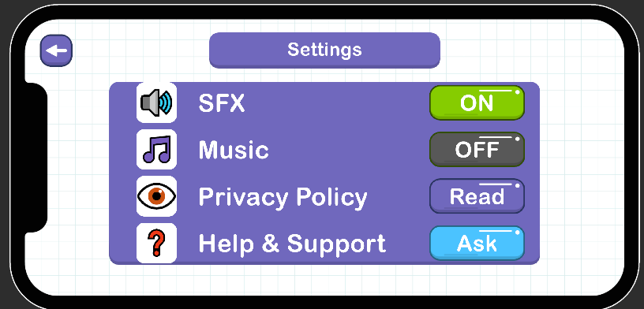Image resolution: width=644 pixels, height=309 pixels.
Task: Click the Settings title banner
Action: click(324, 50)
